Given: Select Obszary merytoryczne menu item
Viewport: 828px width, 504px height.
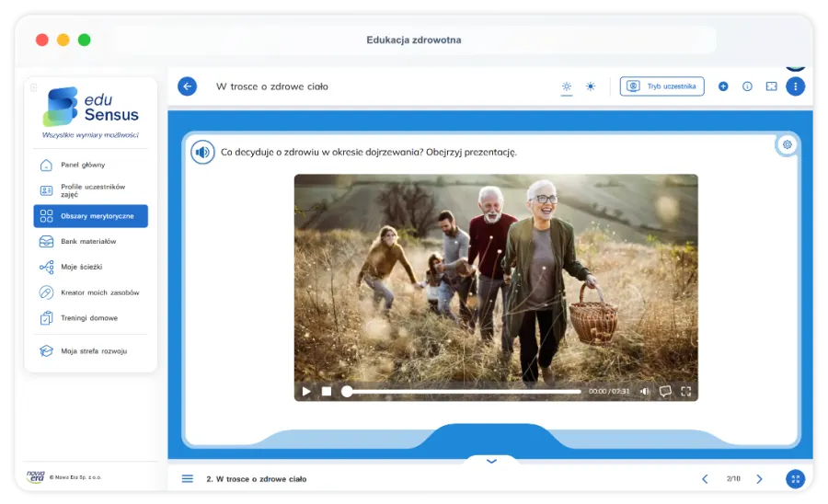Looking at the screenshot, I should pos(90,216).
